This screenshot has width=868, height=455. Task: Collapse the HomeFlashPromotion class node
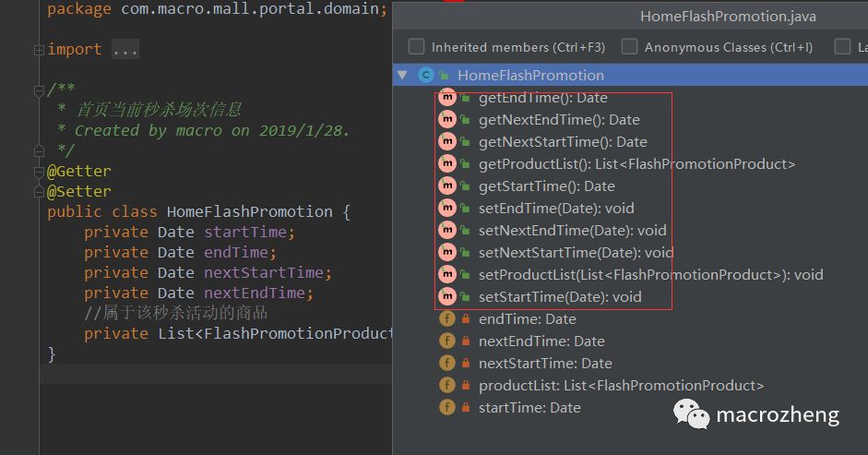pyautogui.click(x=402, y=75)
